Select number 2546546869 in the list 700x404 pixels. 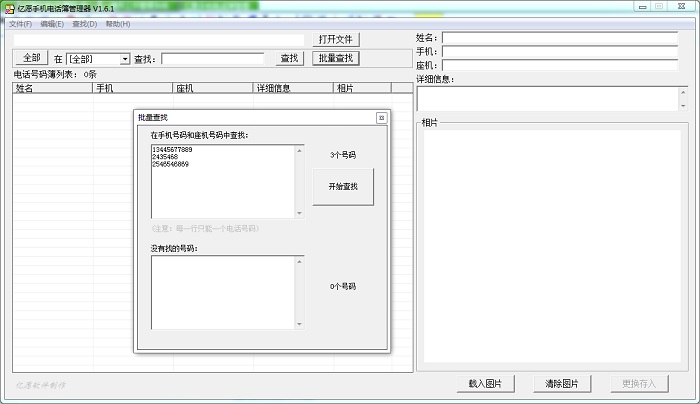point(171,164)
